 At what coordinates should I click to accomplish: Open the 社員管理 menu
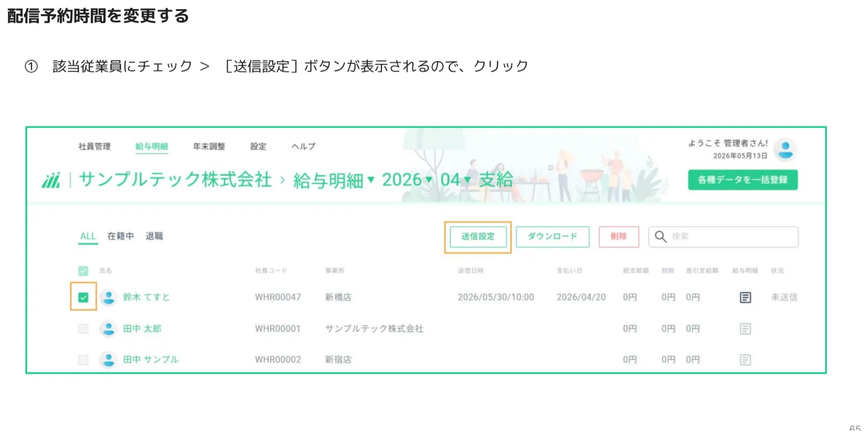pyautogui.click(x=94, y=146)
